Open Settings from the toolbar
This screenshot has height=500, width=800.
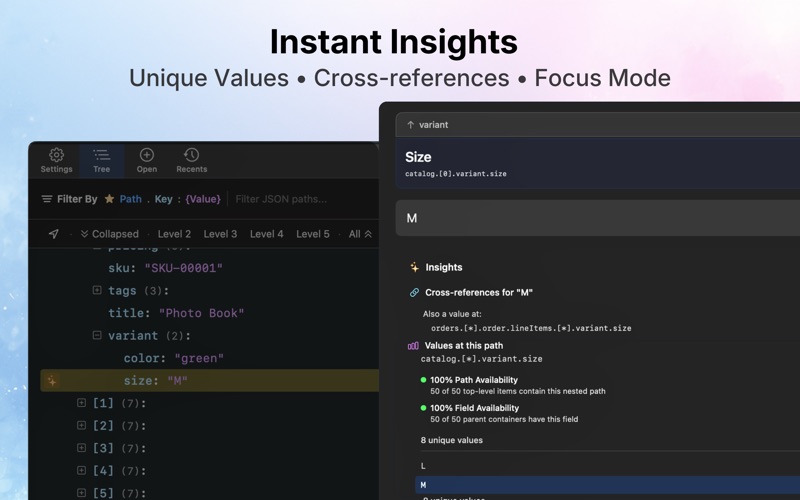coord(56,161)
